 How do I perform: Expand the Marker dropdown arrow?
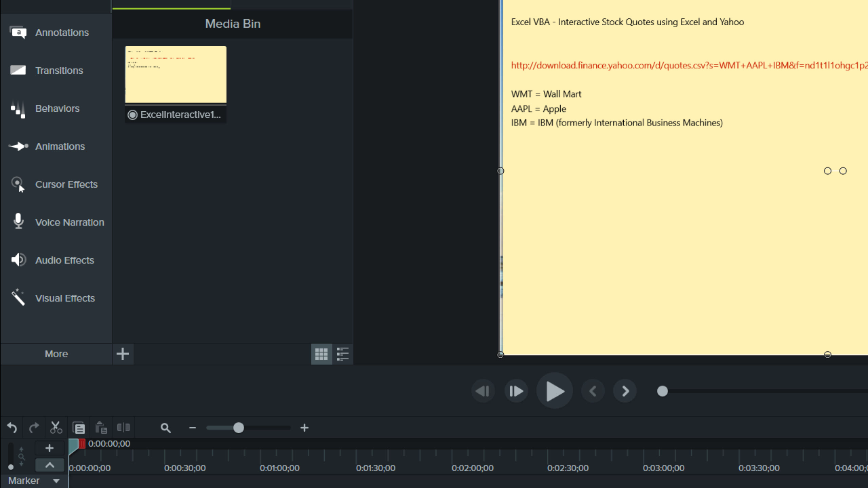[x=56, y=481]
